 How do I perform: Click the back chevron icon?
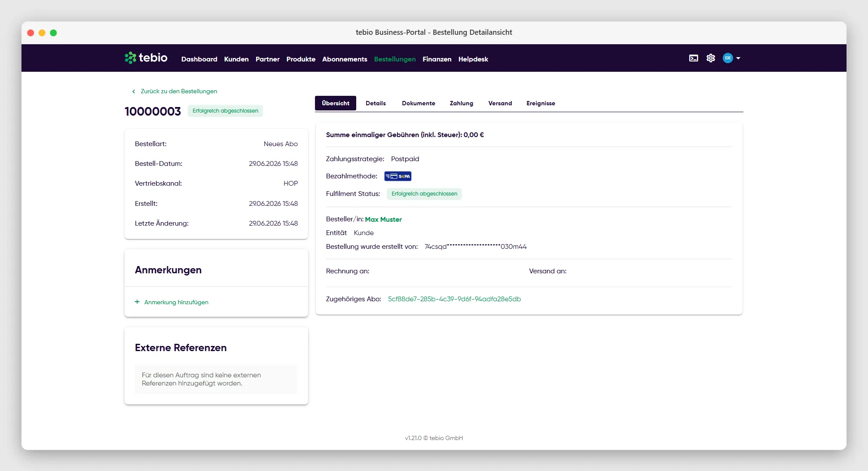[134, 91]
